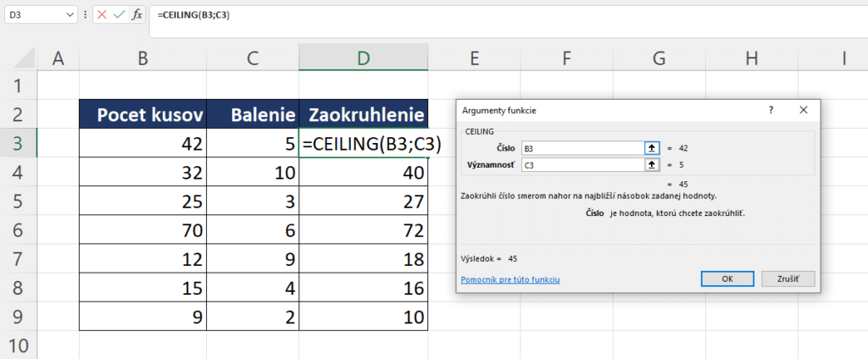868x359 pixels.
Task: Select cell D6 containing 72
Action: click(x=363, y=229)
